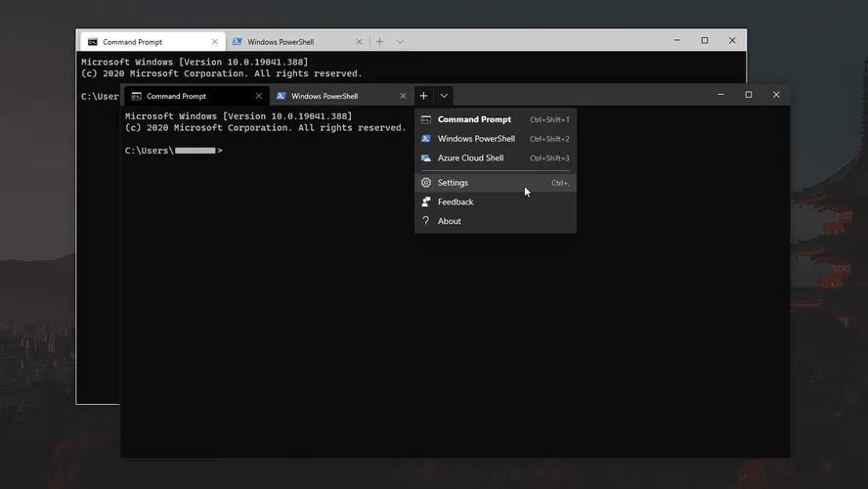Close the background Windows PowerShell tab
The width and height of the screenshot is (868, 489).
(x=359, y=42)
